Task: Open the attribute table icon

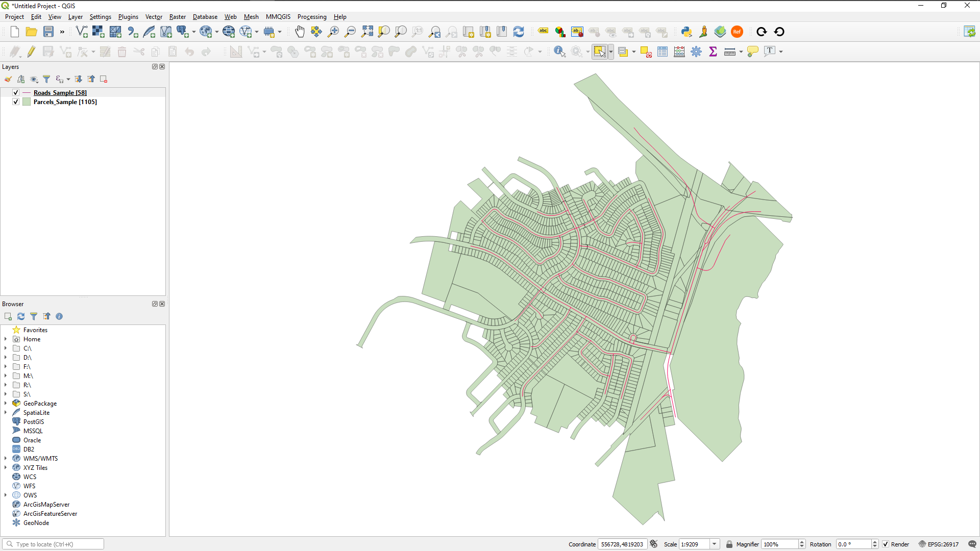Action: pos(663,52)
